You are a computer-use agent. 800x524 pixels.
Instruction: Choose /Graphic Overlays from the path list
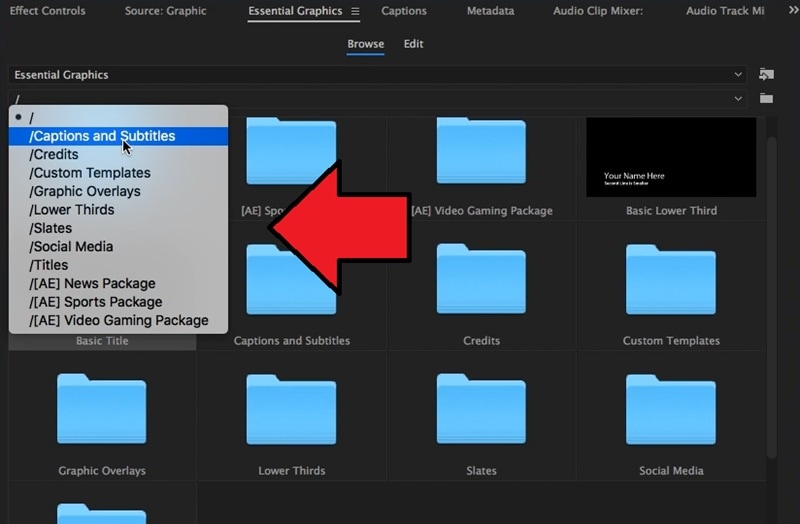coord(118,191)
